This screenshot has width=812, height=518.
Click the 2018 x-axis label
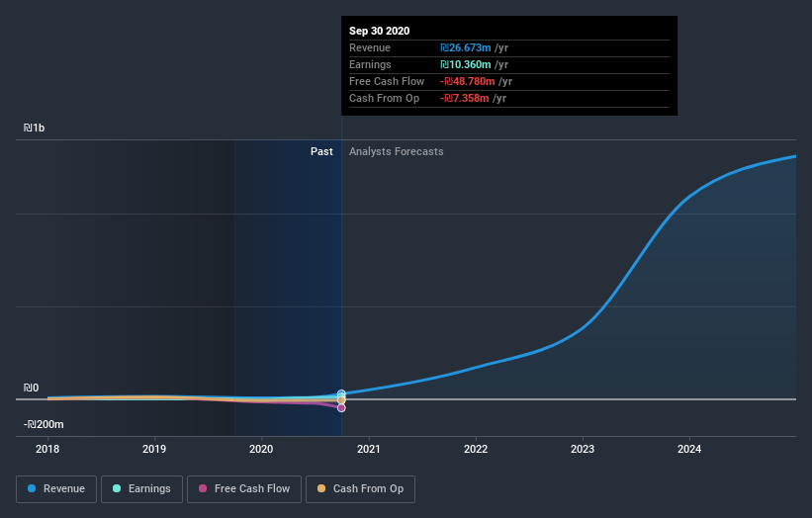click(47, 449)
